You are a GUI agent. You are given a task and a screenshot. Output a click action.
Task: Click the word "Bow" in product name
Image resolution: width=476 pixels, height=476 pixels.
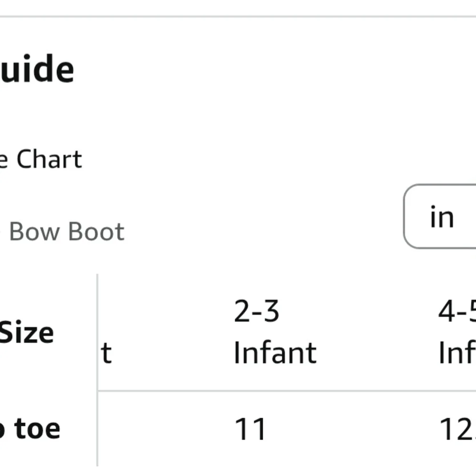[34, 231]
